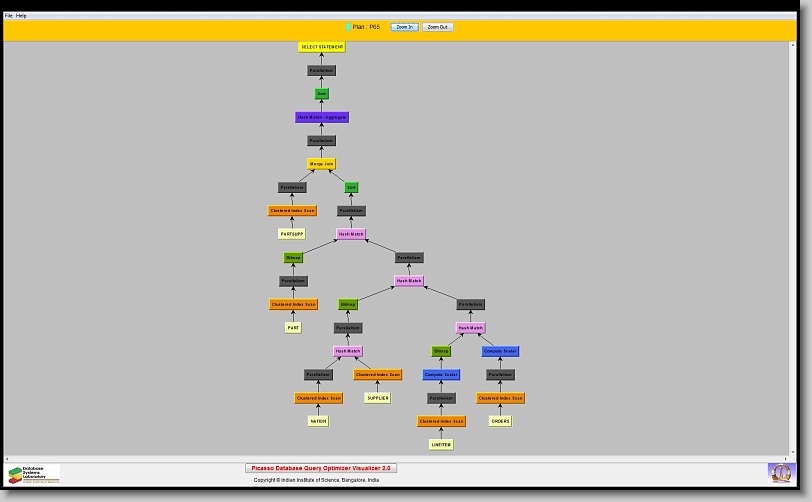Click the cyan Plan P65 color swatch
This screenshot has height=502, width=812.
[x=348, y=27]
